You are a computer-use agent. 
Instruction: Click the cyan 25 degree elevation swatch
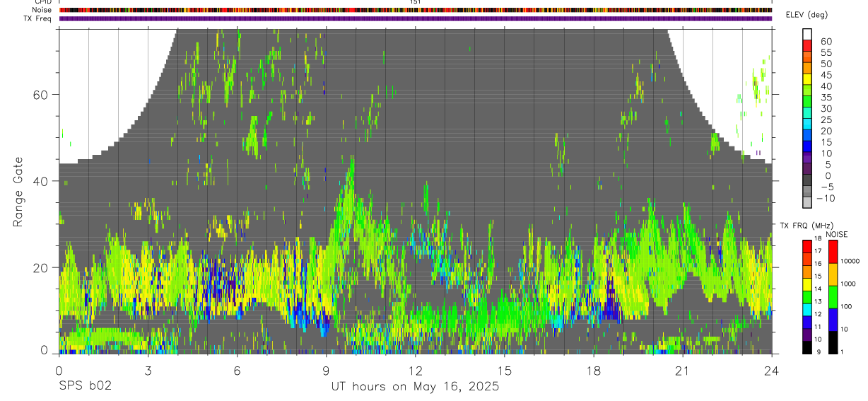(807, 124)
